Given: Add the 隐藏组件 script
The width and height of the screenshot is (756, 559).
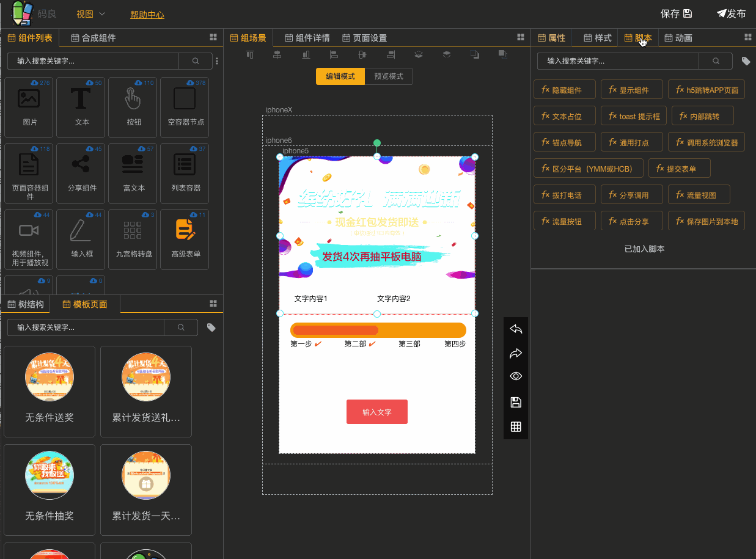Looking at the screenshot, I should click(x=565, y=90).
